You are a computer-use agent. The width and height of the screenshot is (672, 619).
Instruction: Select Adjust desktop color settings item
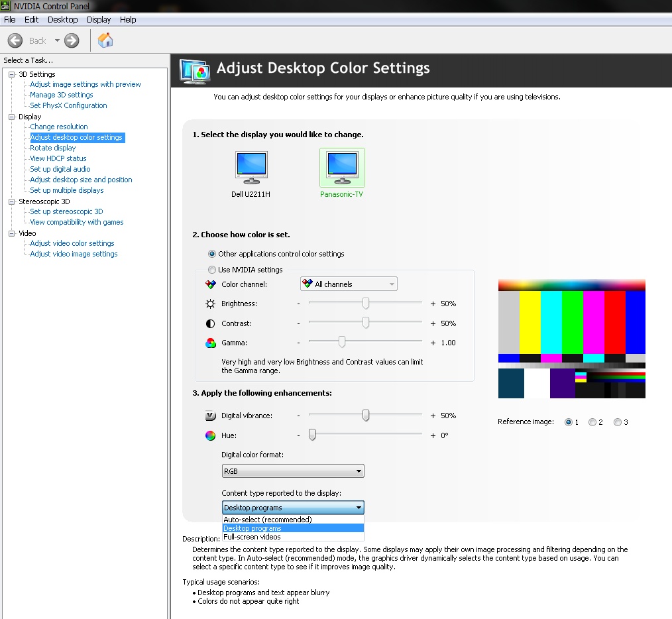click(77, 138)
